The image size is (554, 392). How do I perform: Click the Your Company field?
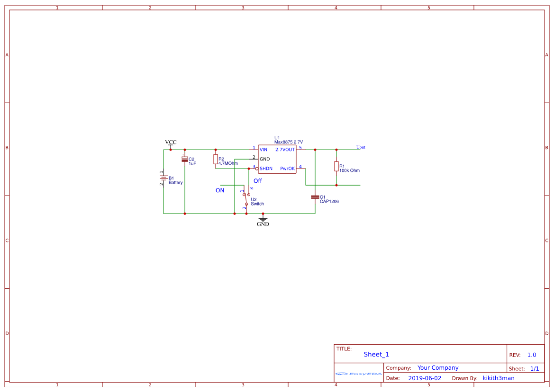(x=437, y=367)
